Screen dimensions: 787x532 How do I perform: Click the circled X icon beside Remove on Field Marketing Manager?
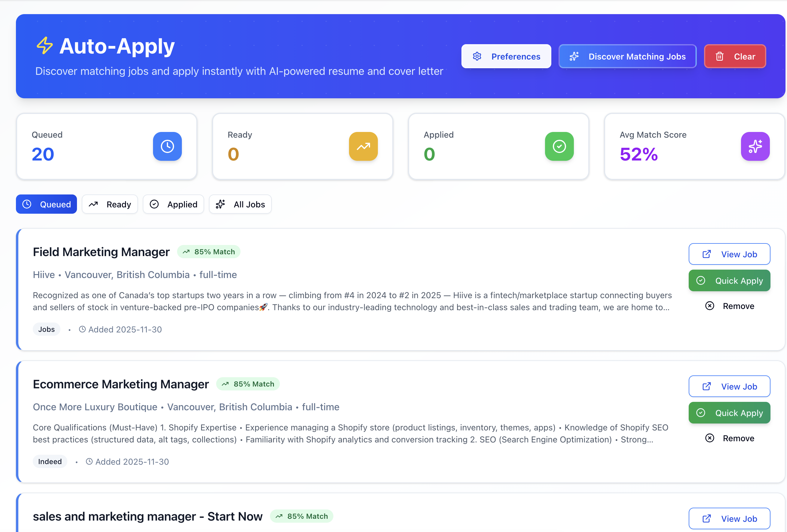(710, 306)
